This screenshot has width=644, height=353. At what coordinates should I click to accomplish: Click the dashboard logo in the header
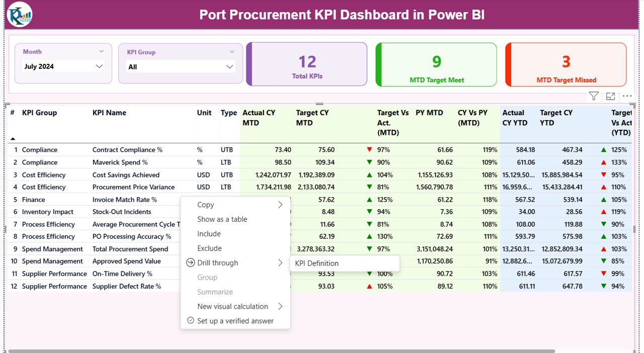[20, 15]
